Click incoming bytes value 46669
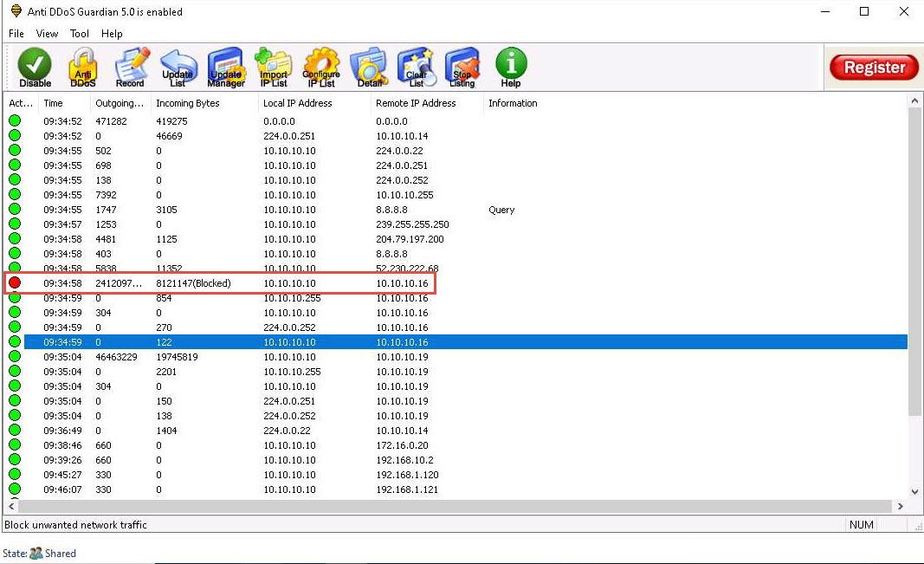924x564 pixels. (169, 136)
